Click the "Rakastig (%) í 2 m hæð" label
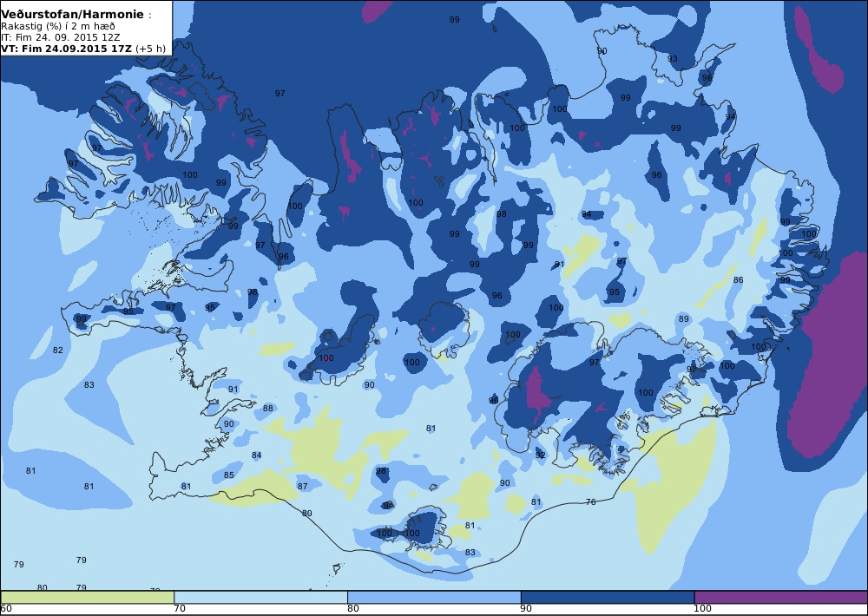This screenshot has width=868, height=616. 58,27
